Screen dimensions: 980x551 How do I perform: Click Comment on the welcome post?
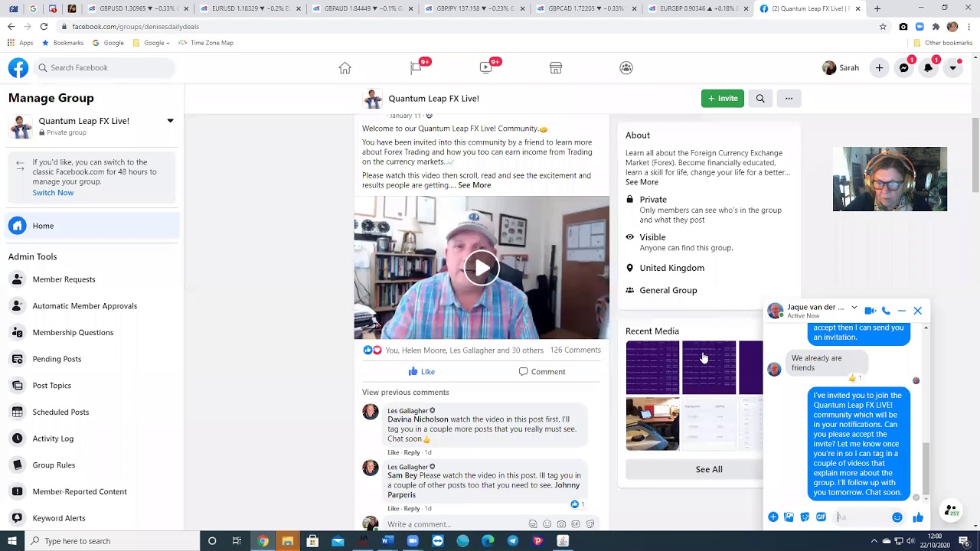tap(542, 372)
